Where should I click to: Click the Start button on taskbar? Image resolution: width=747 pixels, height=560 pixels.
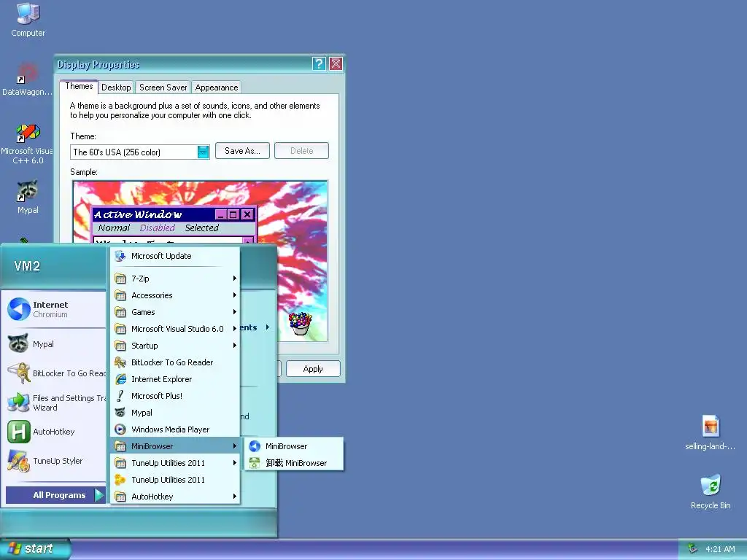tap(34, 549)
